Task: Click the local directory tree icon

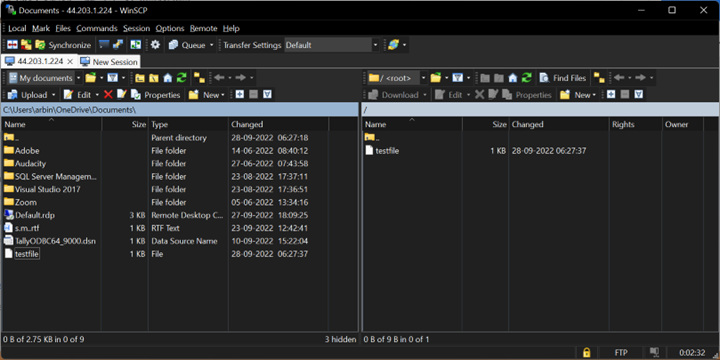Action: click(199, 78)
